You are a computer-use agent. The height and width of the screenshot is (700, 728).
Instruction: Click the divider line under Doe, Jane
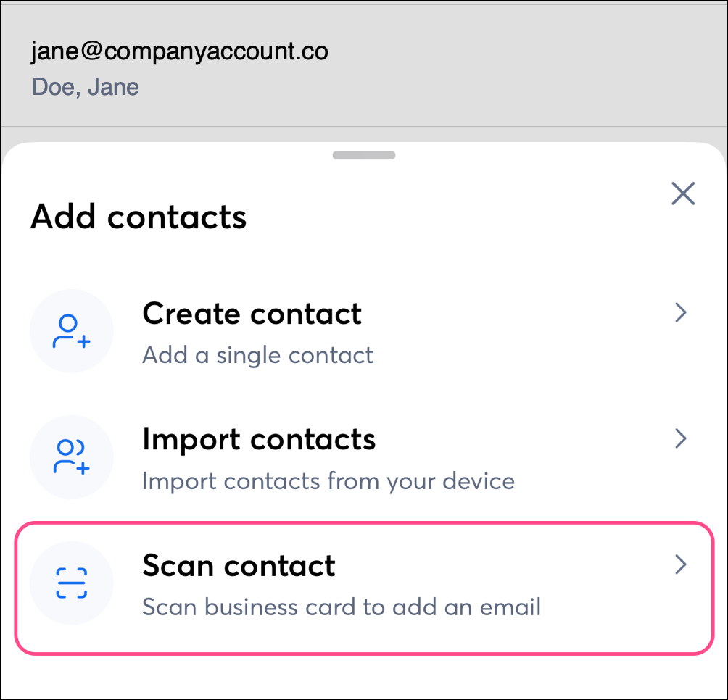click(x=363, y=127)
